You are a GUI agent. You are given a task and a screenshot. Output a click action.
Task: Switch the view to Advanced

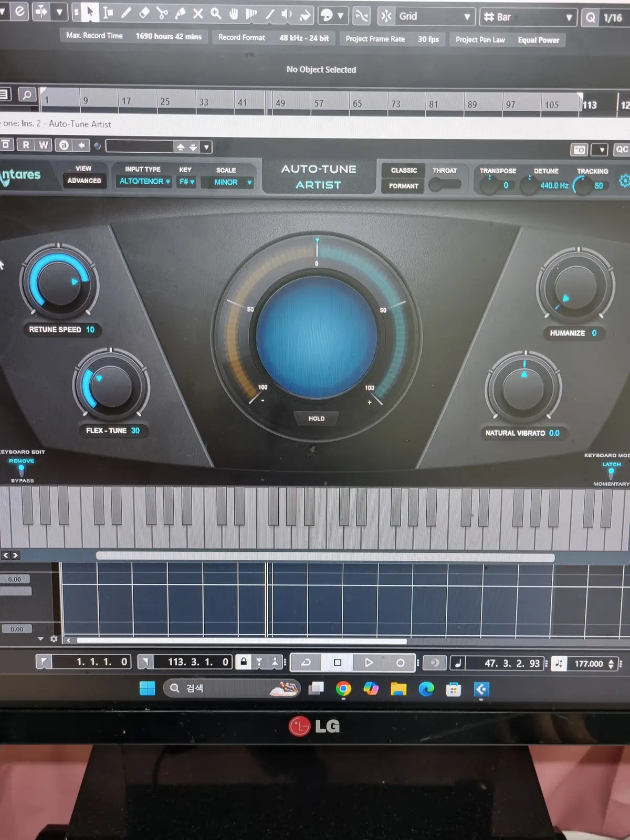[84, 181]
